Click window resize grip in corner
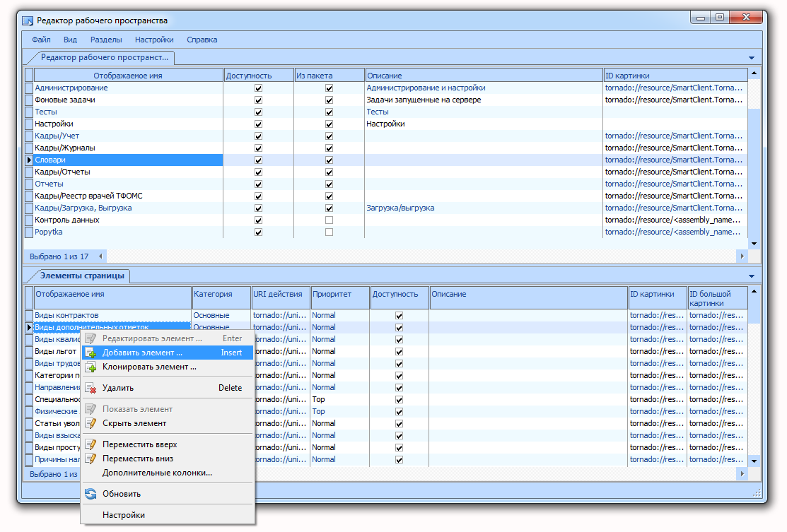Viewport: 787px width, 532px height. 757,493
